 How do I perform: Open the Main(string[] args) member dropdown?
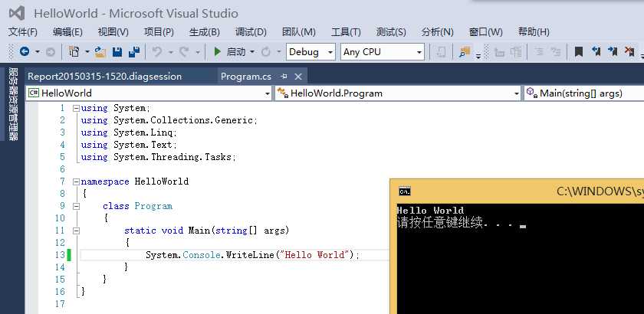(x=584, y=93)
